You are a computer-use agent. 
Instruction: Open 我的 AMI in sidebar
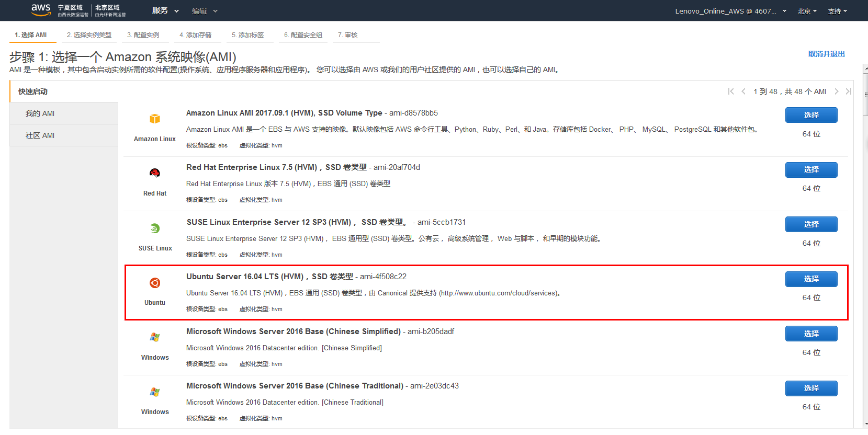point(64,113)
